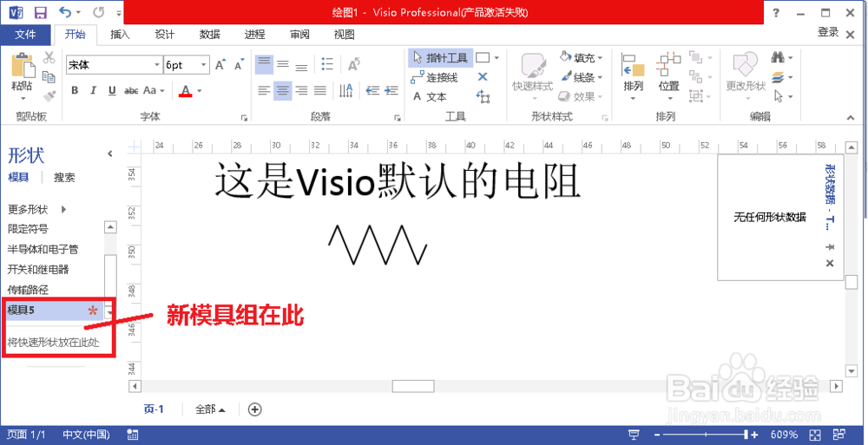Viewport: 868px width, 445px height.
Task: Open the 线条 line dropdown
Action: point(581,77)
